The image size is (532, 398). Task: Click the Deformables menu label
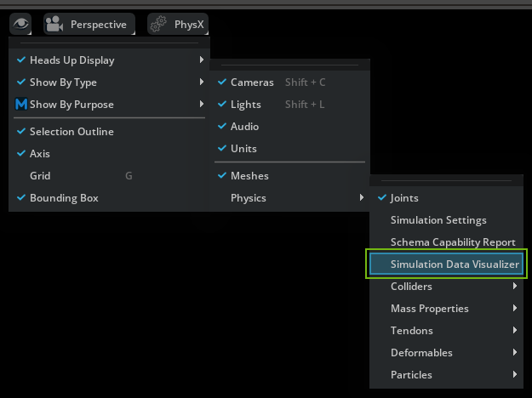pyautogui.click(x=421, y=353)
